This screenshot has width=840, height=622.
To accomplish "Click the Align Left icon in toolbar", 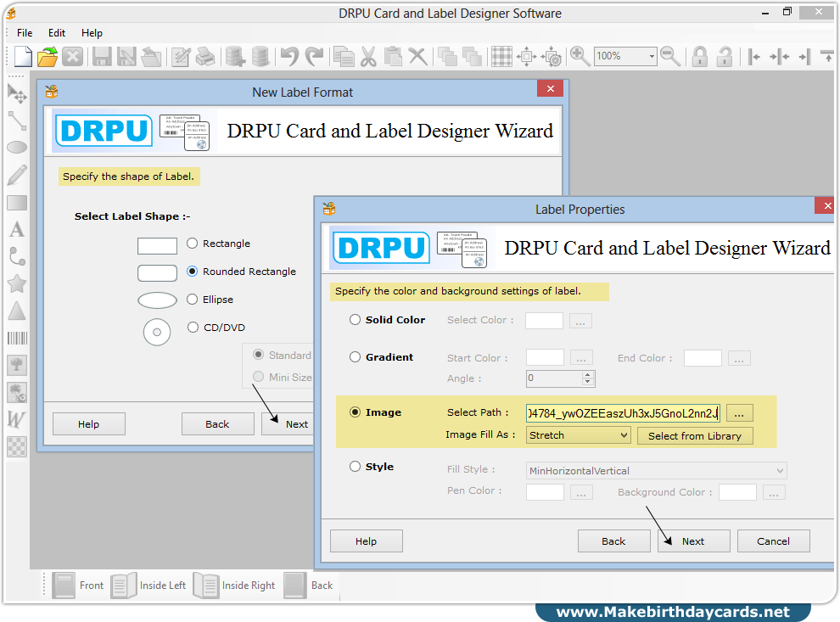I will 754,56.
